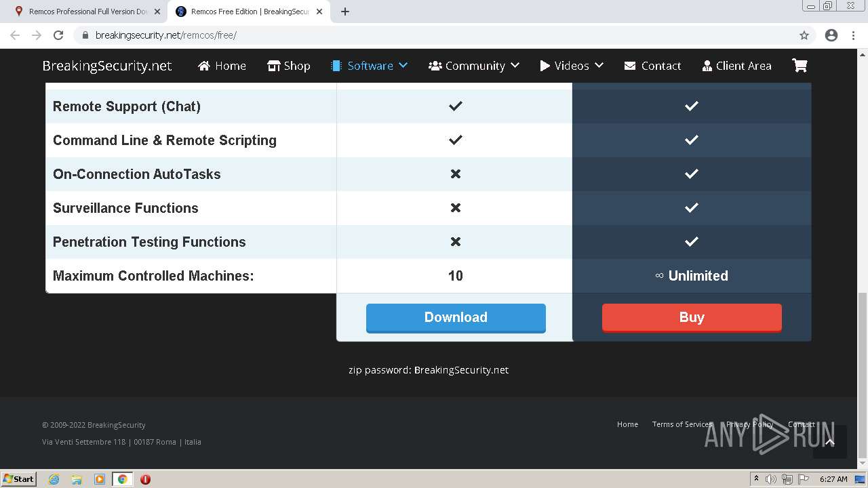The height and width of the screenshot is (488, 868).
Task: Click the Shop store icon
Action: [x=274, y=66]
